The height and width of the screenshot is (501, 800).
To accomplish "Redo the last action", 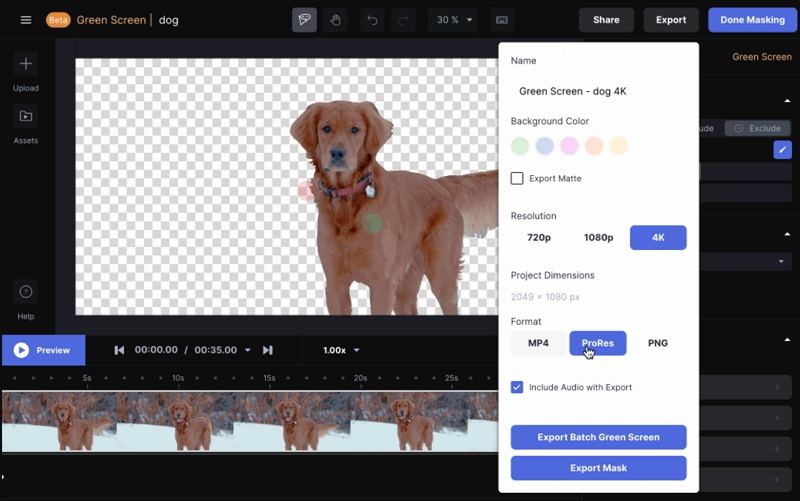I will click(x=403, y=20).
